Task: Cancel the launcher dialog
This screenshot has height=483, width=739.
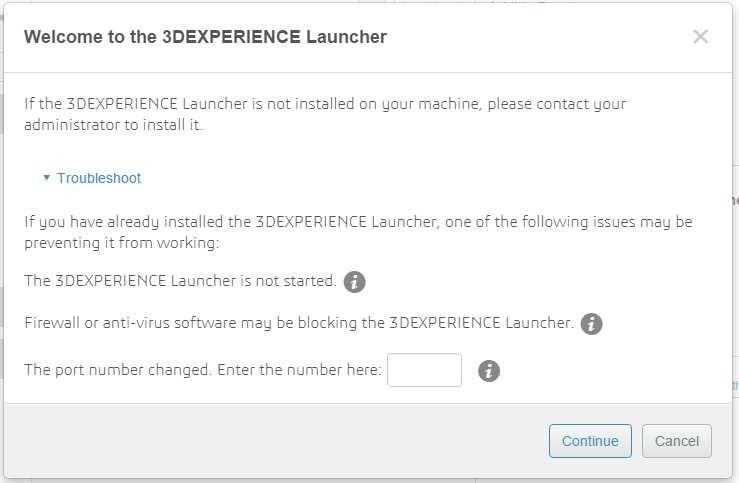Action: (677, 441)
